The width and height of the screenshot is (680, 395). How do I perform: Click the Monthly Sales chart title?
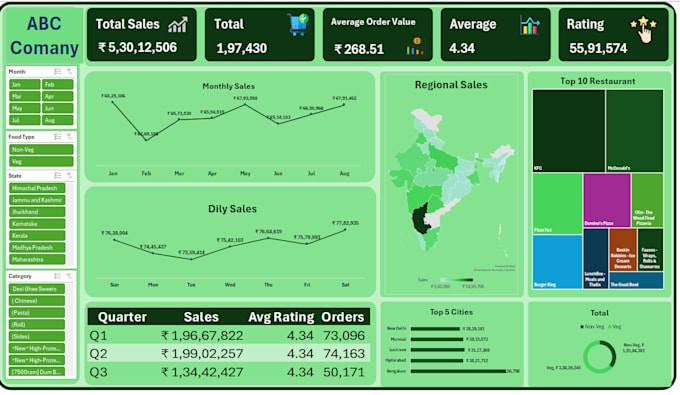[x=229, y=86]
